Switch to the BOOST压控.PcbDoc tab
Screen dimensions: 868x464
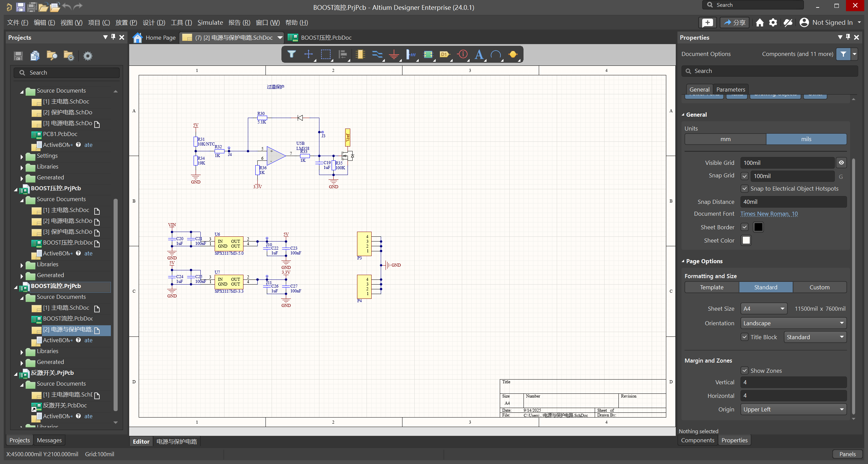(320, 38)
